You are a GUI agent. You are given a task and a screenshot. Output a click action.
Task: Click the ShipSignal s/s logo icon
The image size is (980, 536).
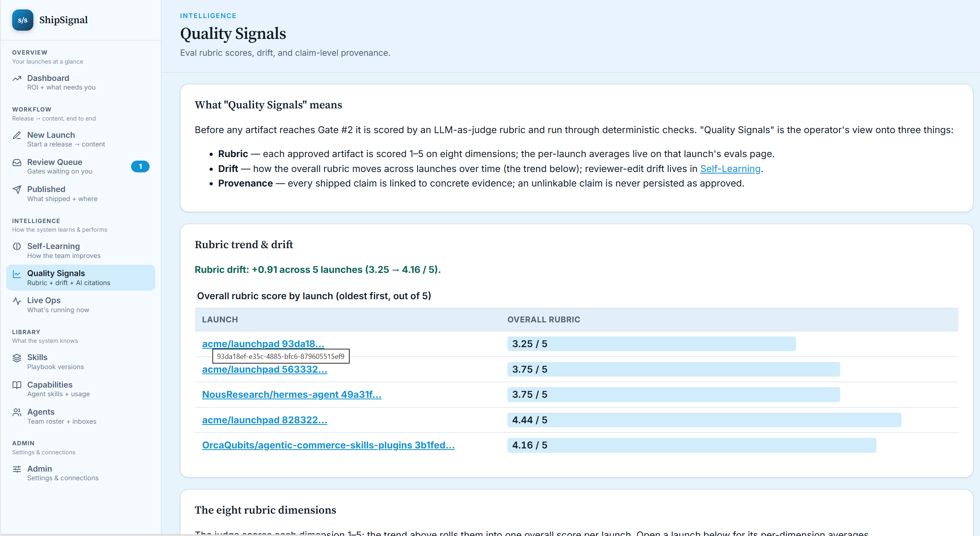(23, 20)
